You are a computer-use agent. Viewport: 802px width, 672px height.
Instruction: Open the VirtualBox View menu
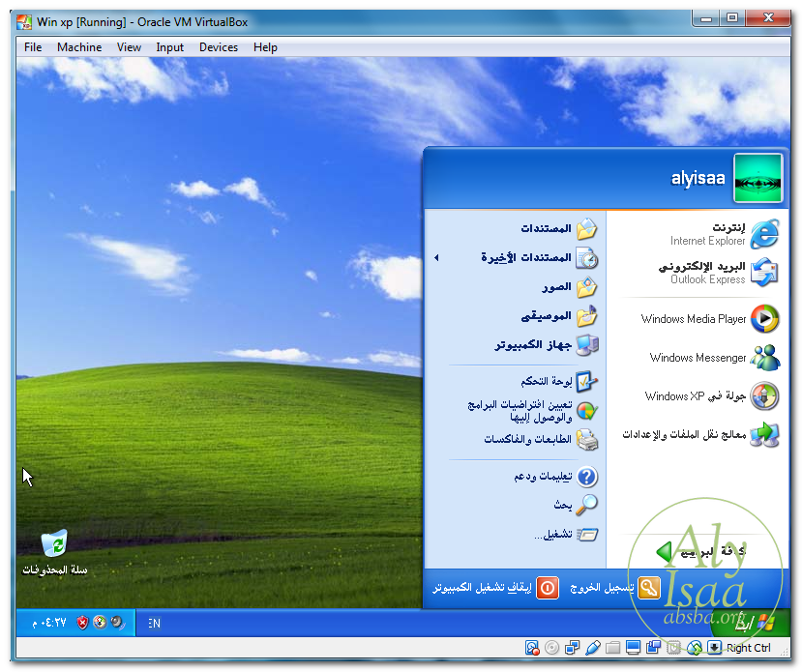pos(129,47)
